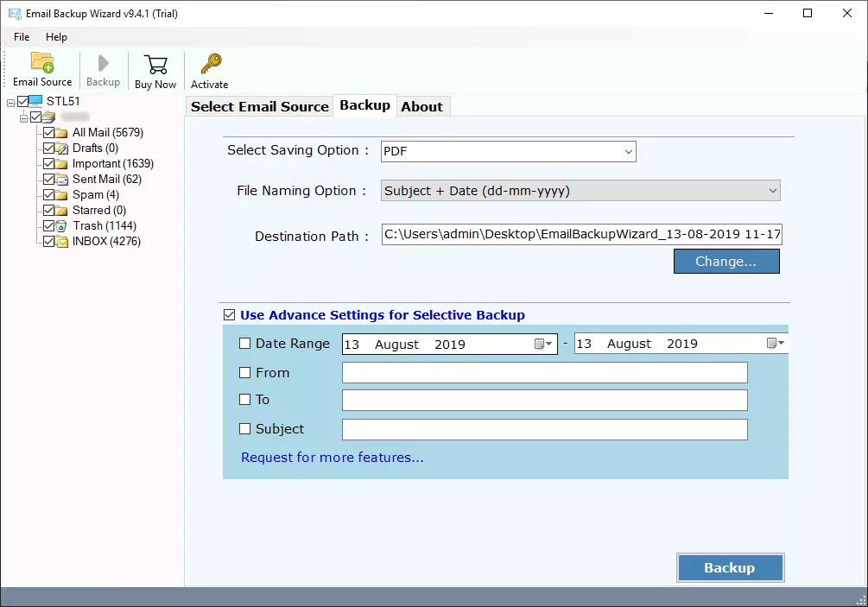Click into the Subject filter text field
Screen dimensions: 868x607
pyautogui.click(x=544, y=429)
